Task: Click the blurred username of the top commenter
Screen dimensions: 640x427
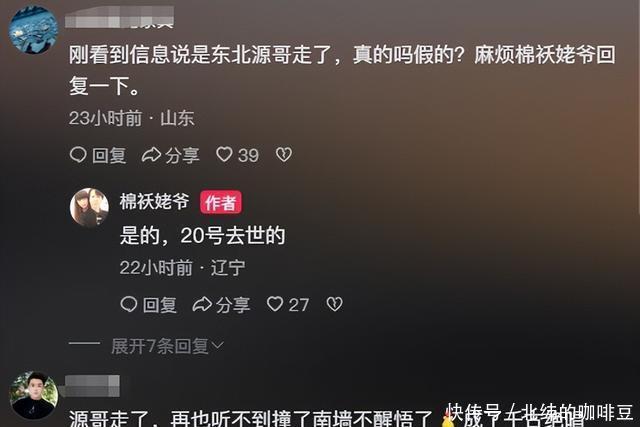Action: tap(119, 17)
